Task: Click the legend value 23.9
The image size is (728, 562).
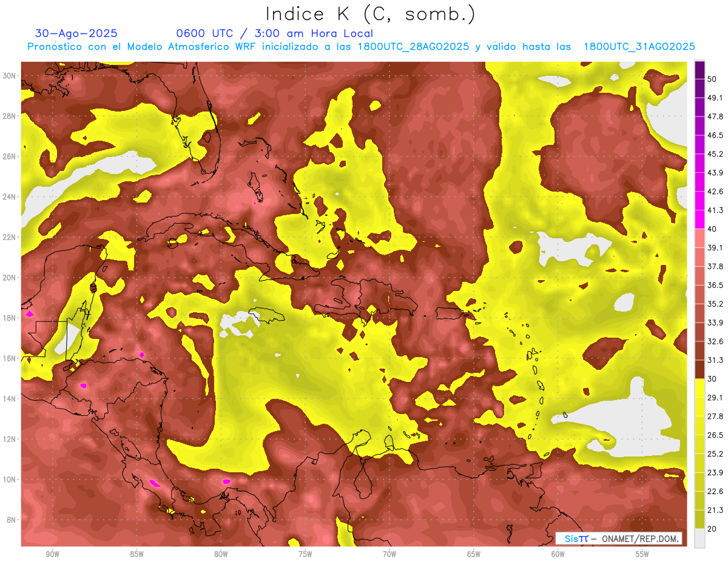Action: pyautogui.click(x=715, y=472)
